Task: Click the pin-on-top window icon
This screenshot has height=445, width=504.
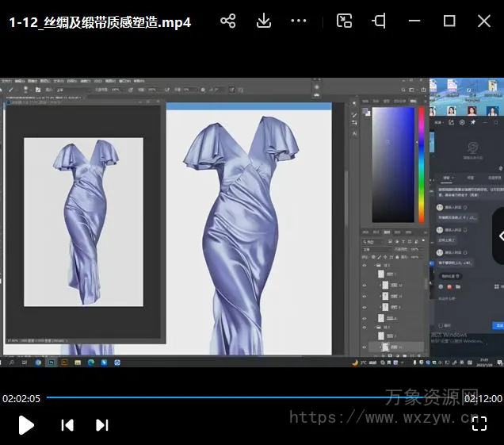Action: point(380,21)
